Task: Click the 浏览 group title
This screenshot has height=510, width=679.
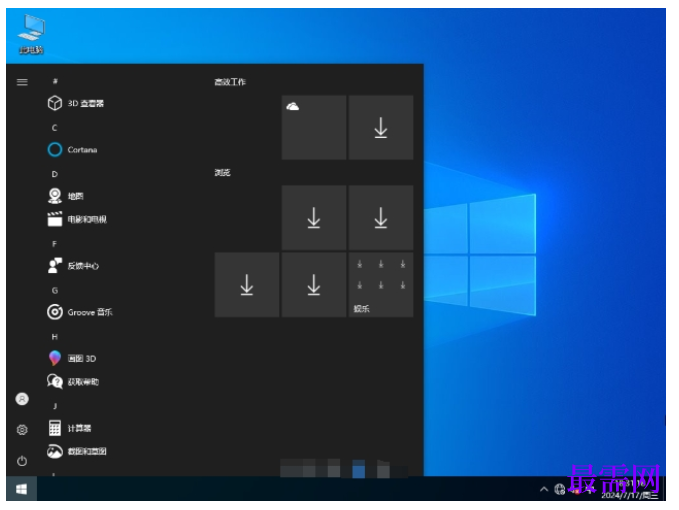Action: click(223, 172)
